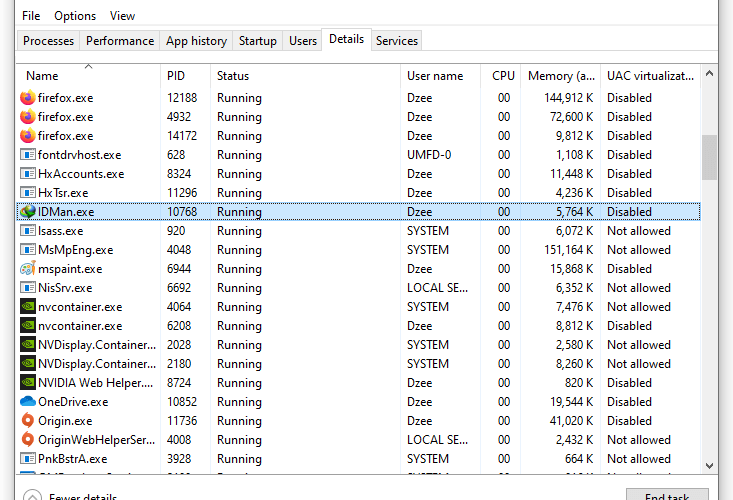
Task: Click NVDisplay.Container icon with PID 2180
Action: pos(28,364)
